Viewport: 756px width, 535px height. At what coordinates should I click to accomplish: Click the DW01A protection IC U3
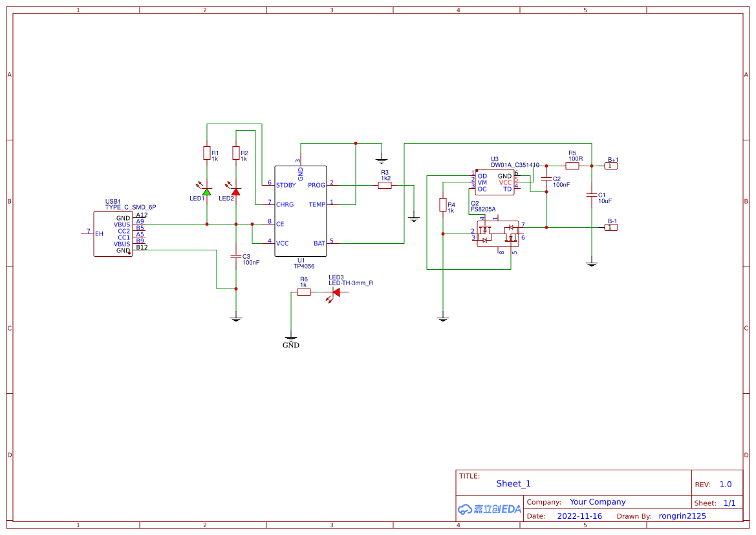click(496, 181)
